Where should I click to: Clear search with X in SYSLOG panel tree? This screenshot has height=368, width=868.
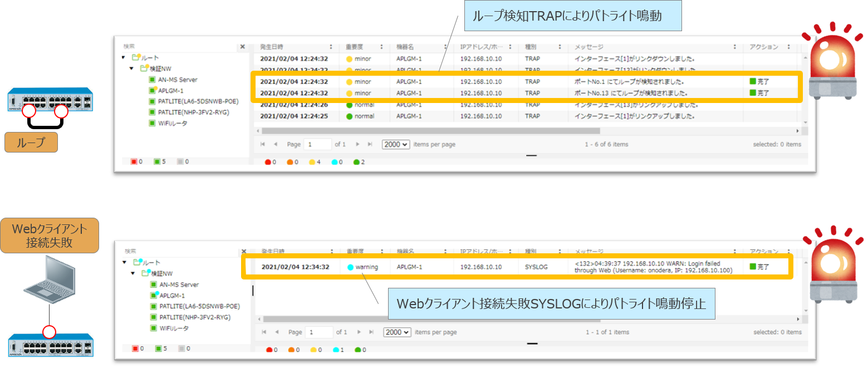coord(243,251)
